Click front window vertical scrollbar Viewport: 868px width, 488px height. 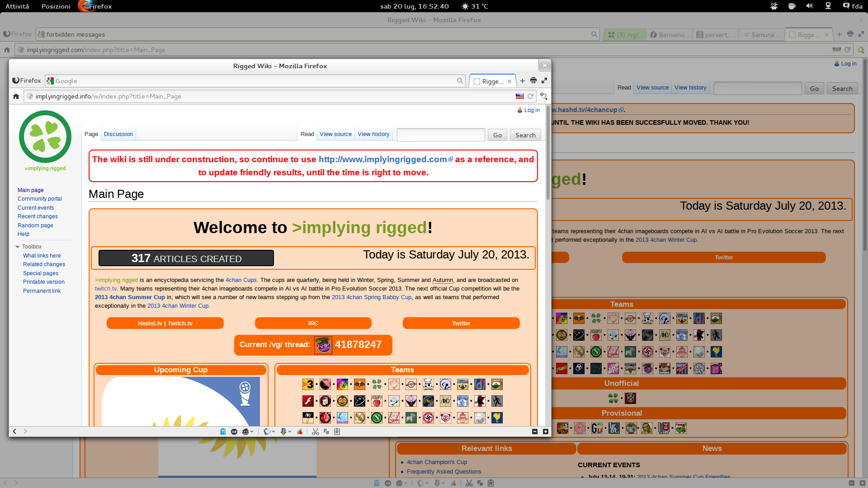click(548, 154)
